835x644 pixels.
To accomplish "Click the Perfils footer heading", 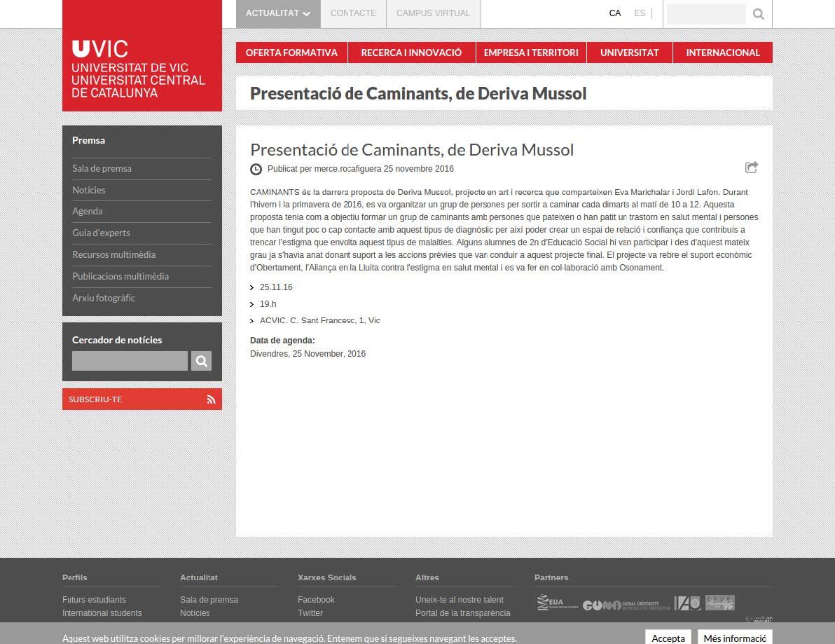I will click(74, 577).
